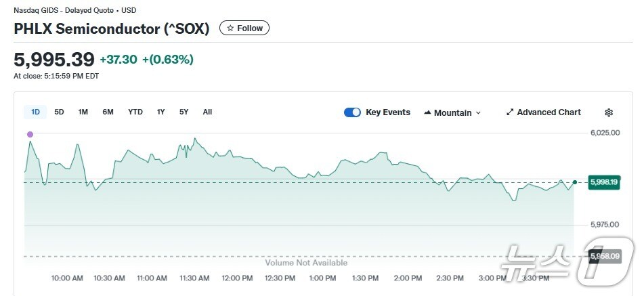This screenshot has height=296, width=644.
Task: Toggle the Key Events switch
Action: pos(352,112)
